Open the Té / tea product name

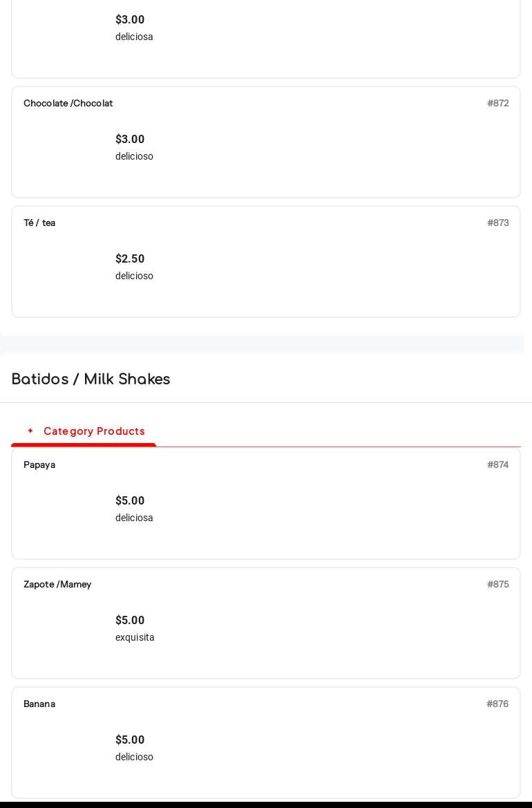pos(39,223)
